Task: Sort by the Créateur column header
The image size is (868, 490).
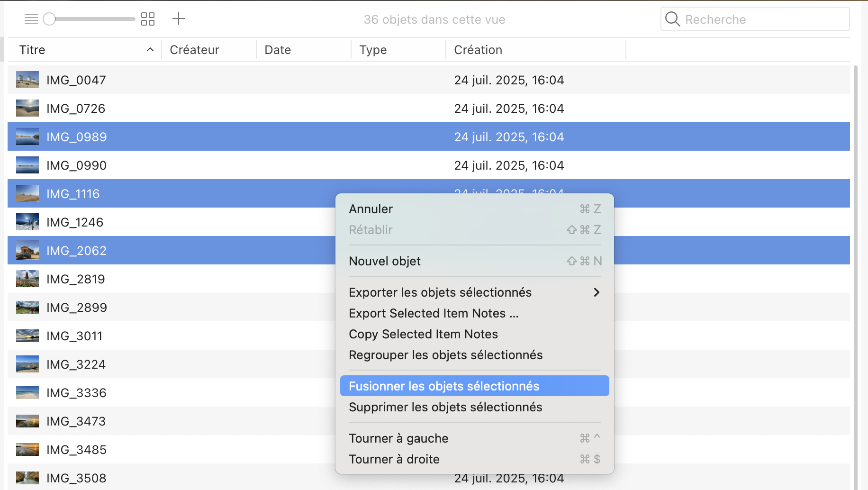Action: pyautogui.click(x=194, y=50)
